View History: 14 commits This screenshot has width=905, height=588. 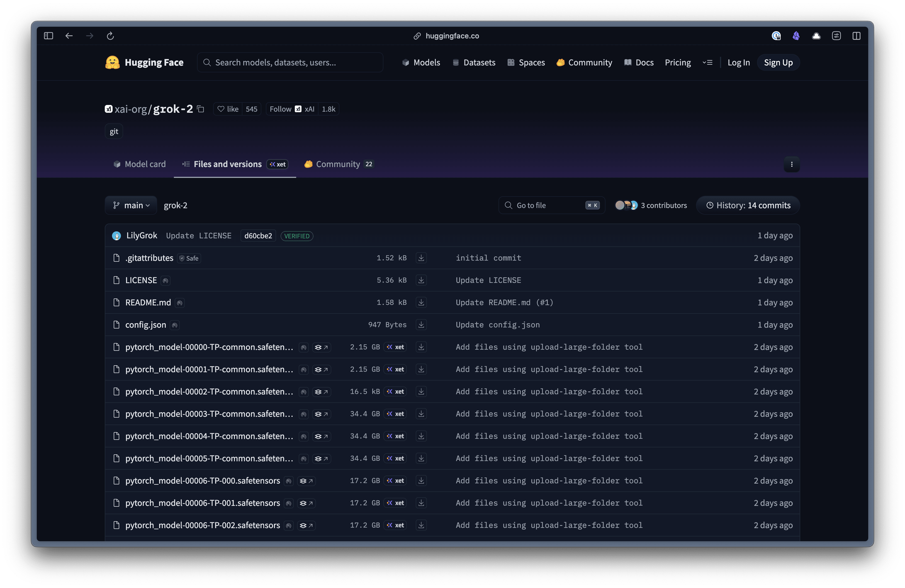pos(748,205)
